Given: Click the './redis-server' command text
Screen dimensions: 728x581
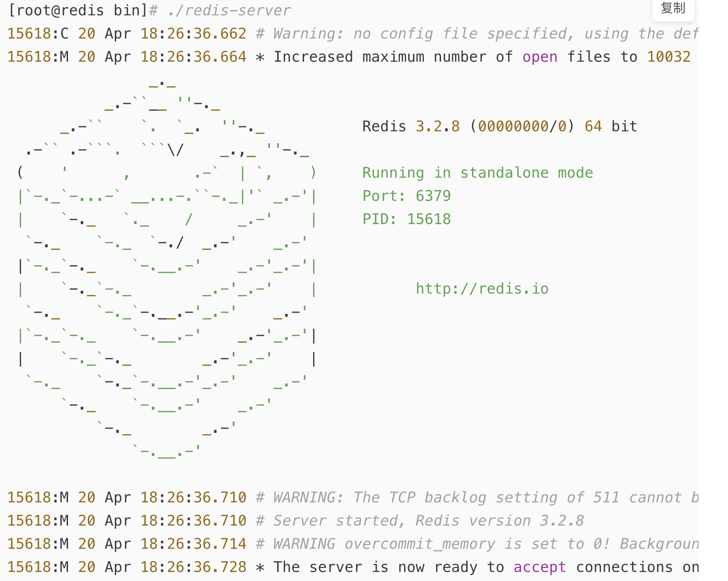Looking at the screenshot, I should point(229,10).
